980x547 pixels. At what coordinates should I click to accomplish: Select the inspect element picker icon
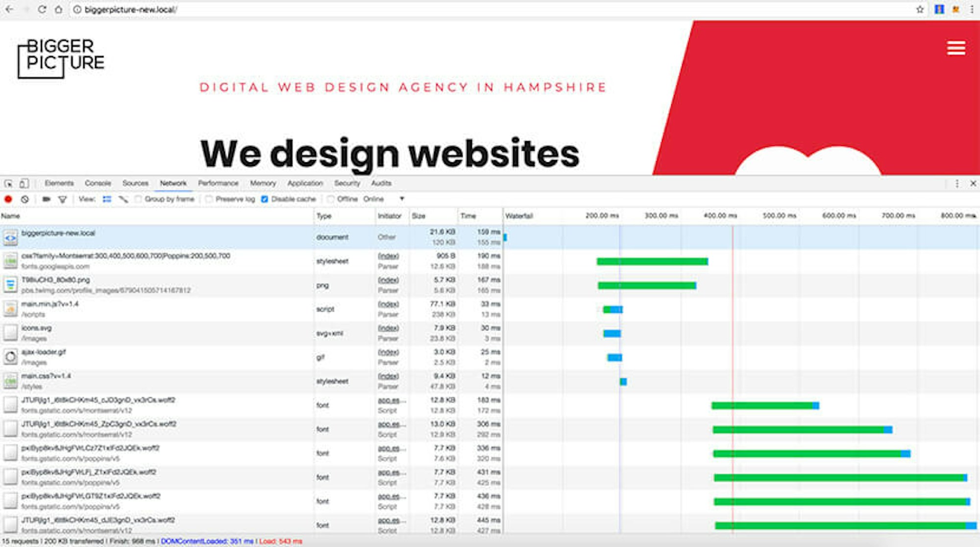tap(8, 183)
